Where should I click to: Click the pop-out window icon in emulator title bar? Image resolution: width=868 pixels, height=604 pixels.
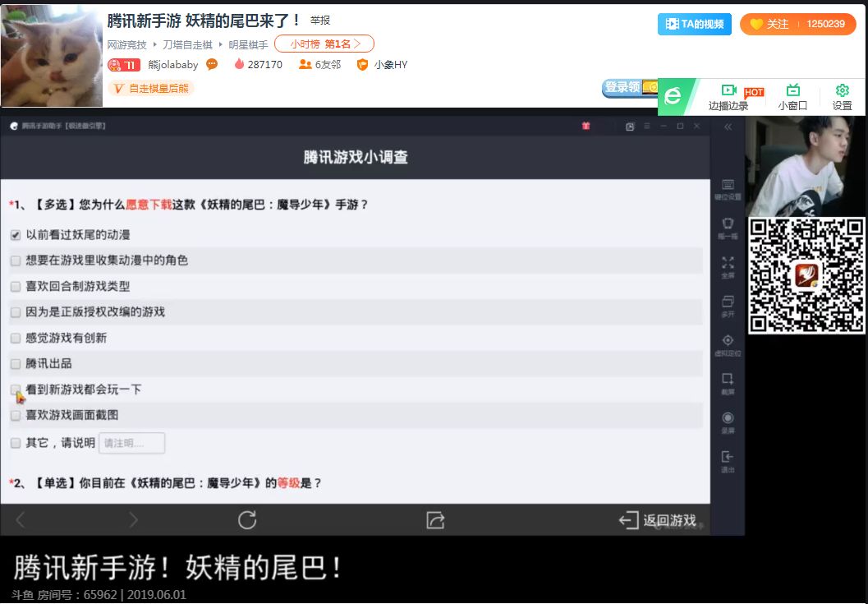pos(629,127)
